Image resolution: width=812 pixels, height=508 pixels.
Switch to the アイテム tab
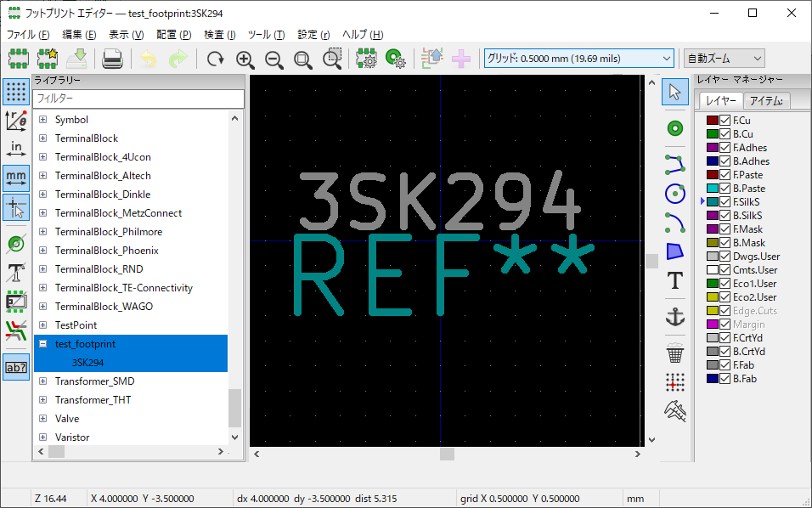point(767,101)
